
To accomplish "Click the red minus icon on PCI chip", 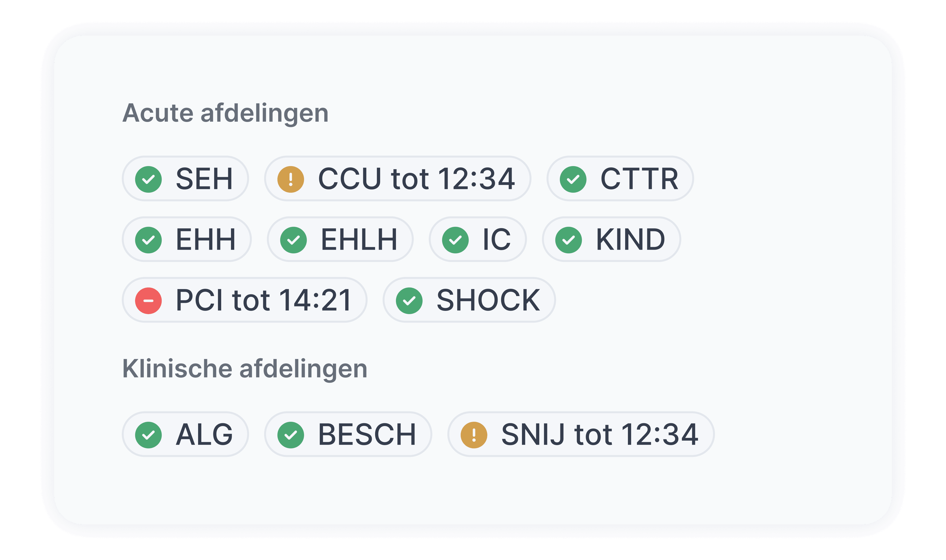I will pos(148,301).
